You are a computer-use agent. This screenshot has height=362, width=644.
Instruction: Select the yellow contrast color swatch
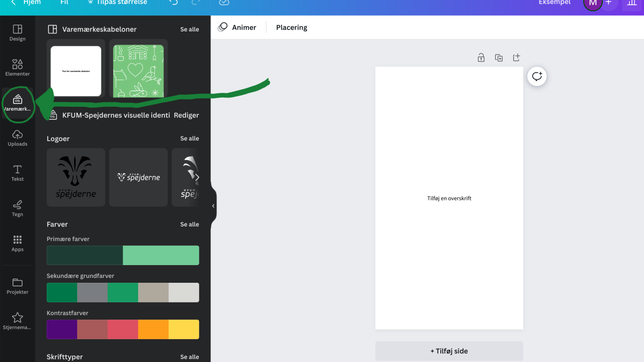(184, 329)
